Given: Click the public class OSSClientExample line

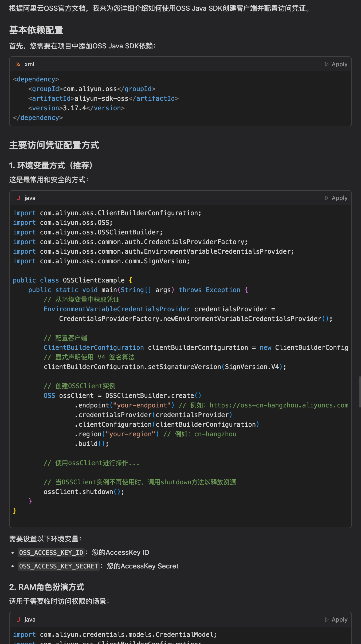Looking at the screenshot, I should (x=73, y=280).
